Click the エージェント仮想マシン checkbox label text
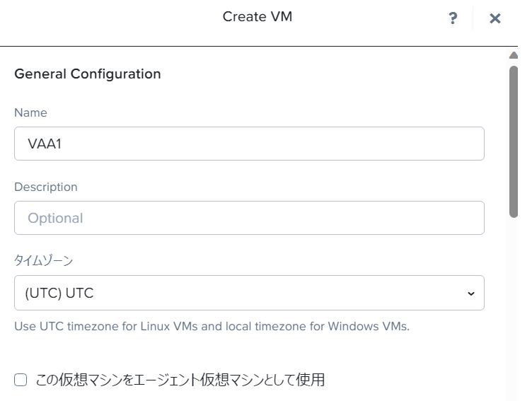This screenshot has width=532, height=401. (x=180, y=380)
